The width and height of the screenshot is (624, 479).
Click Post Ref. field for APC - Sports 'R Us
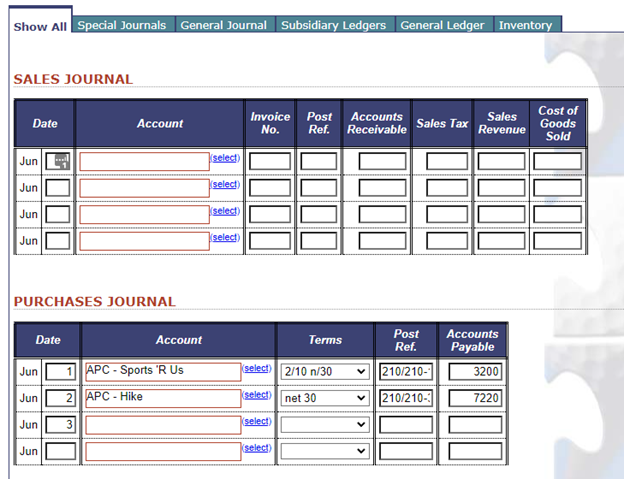pyautogui.click(x=406, y=372)
